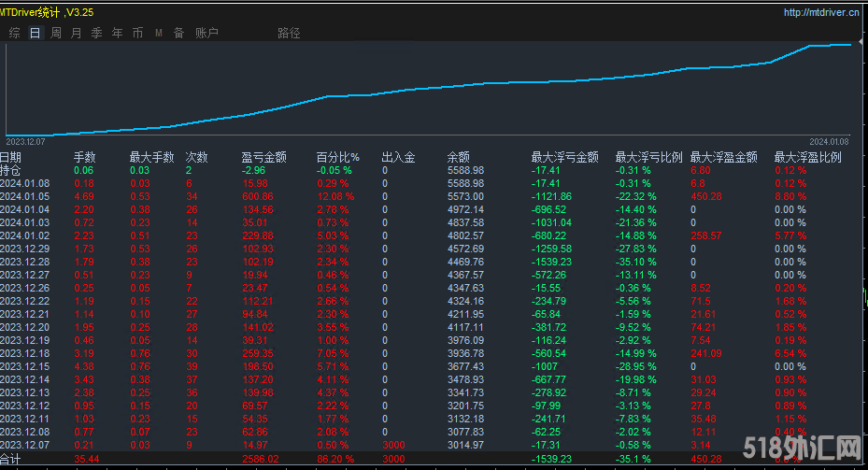Open the 年 yearly statistics tab
This screenshot has width=868, height=470.
pos(117,33)
